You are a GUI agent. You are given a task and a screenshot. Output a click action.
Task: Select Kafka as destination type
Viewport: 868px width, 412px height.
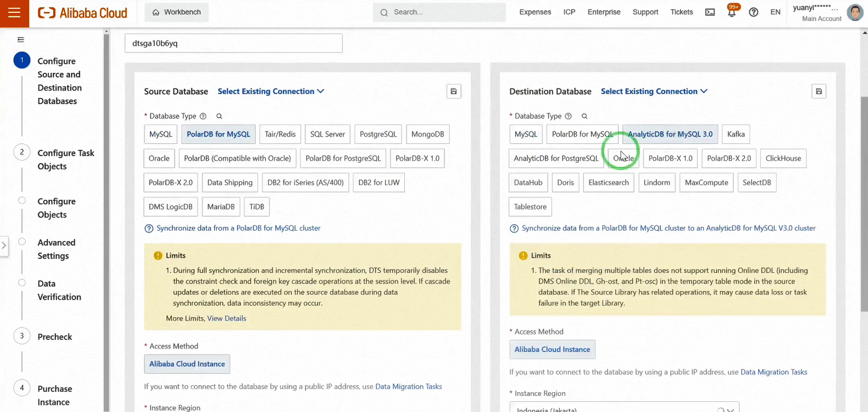(x=736, y=134)
